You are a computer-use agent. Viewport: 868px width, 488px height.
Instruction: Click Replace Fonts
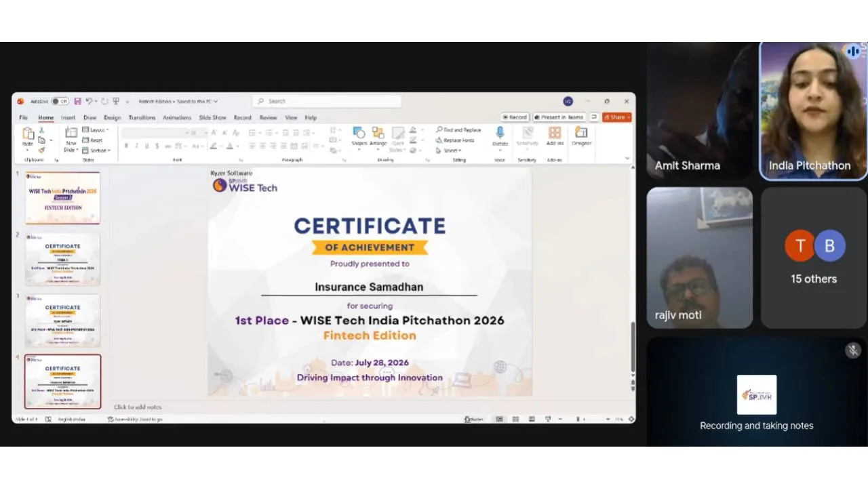456,140
